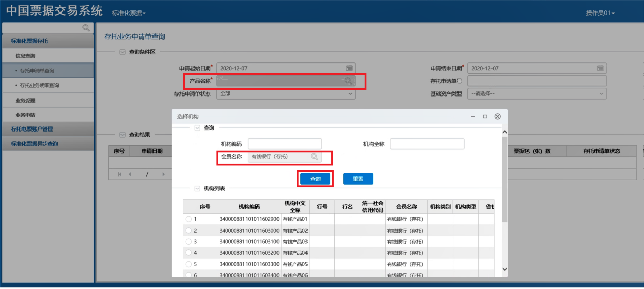
Task: Go to next page of query results
Action: tap(163, 174)
